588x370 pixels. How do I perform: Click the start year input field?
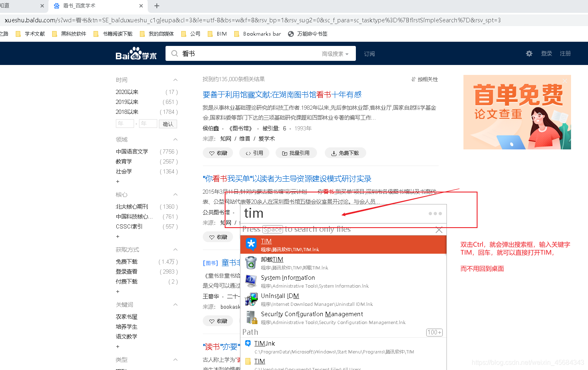pyautogui.click(x=125, y=123)
